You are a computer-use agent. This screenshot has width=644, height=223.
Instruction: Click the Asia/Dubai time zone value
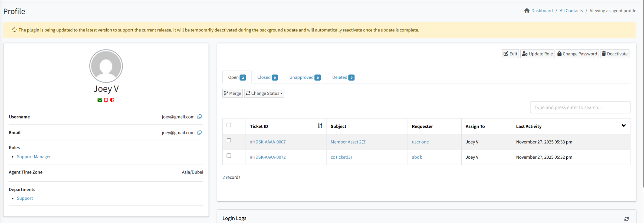192,172
